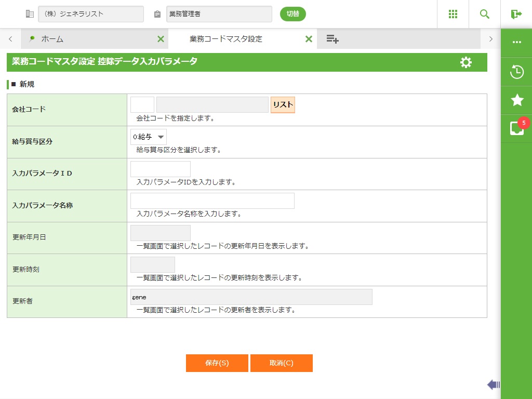Click the add new tab icon

[x=332, y=39]
